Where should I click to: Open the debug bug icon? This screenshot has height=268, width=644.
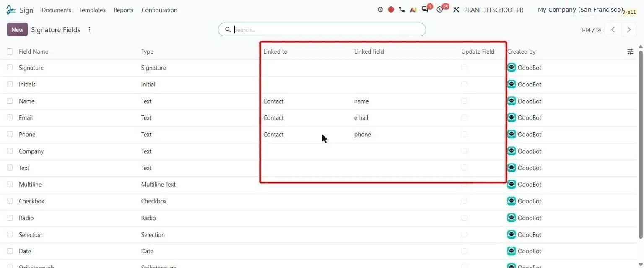(x=380, y=10)
